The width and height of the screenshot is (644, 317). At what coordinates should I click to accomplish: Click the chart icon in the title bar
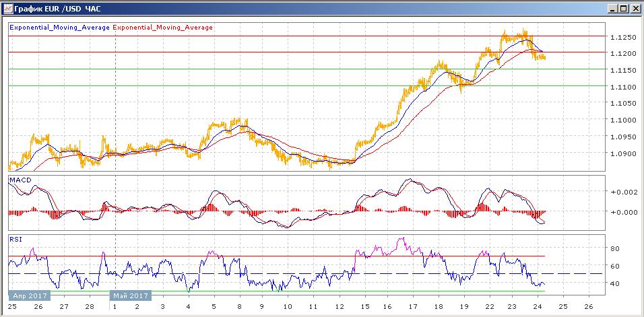[x=7, y=8]
